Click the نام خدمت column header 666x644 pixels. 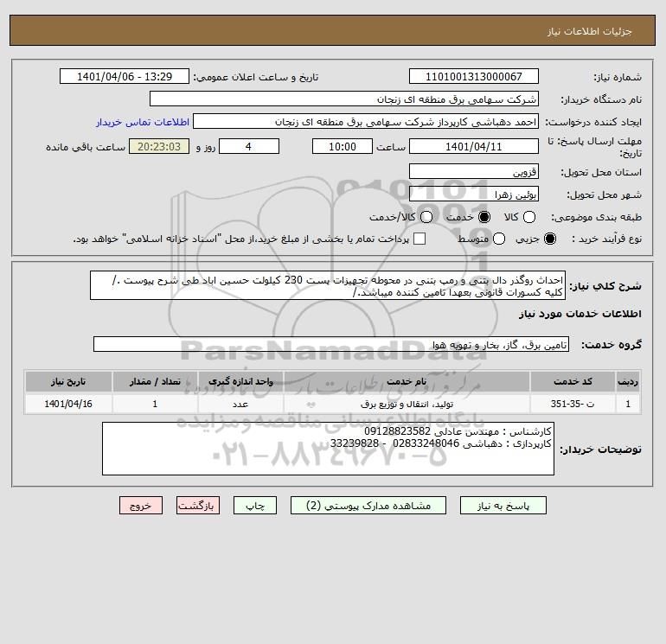tap(407, 381)
